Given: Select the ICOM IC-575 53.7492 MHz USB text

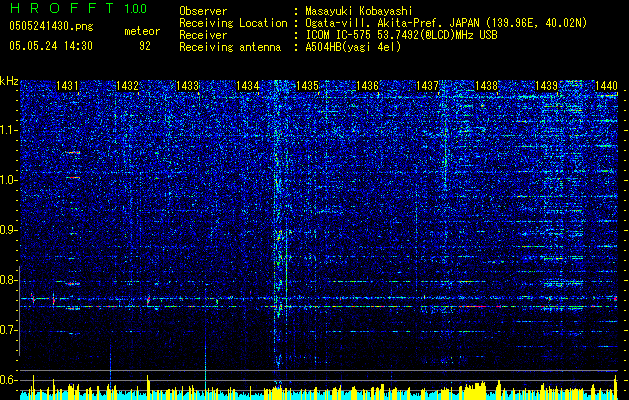Looking at the screenshot, I should 401,35.
